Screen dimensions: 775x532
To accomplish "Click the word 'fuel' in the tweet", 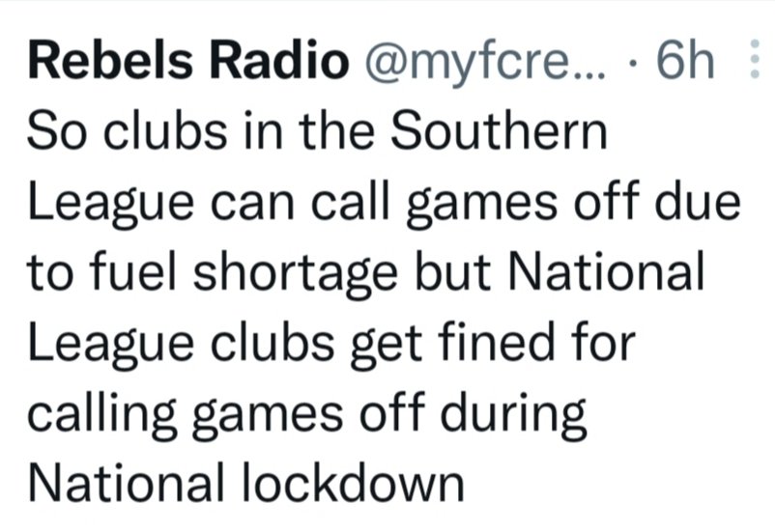I will pyautogui.click(x=132, y=270).
